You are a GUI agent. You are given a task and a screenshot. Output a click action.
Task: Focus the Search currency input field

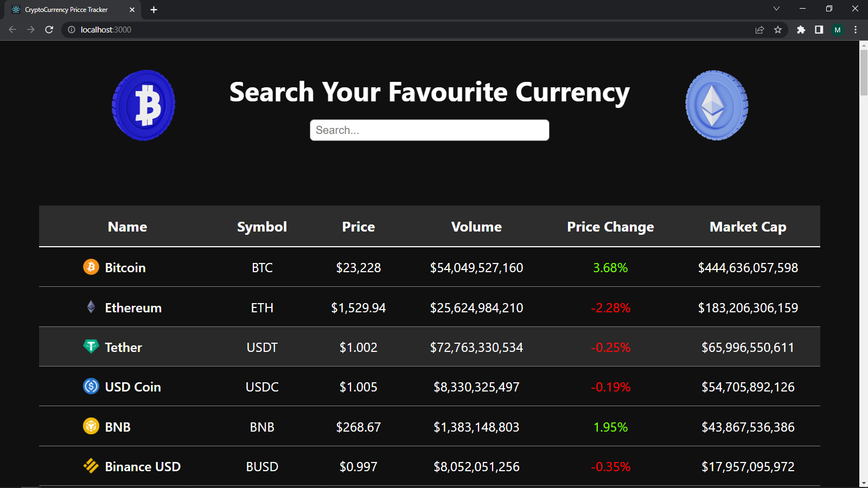[430, 130]
